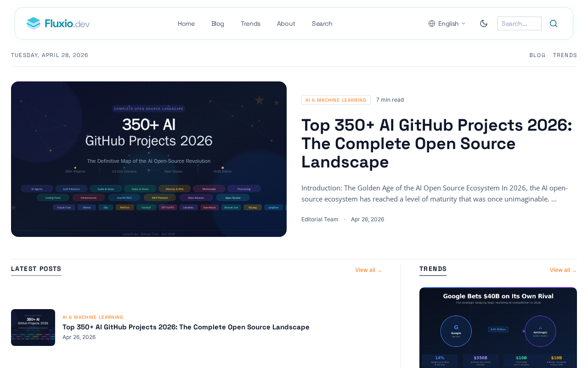Open Blog in main navigation
The image size is (588, 368).
[x=218, y=23]
